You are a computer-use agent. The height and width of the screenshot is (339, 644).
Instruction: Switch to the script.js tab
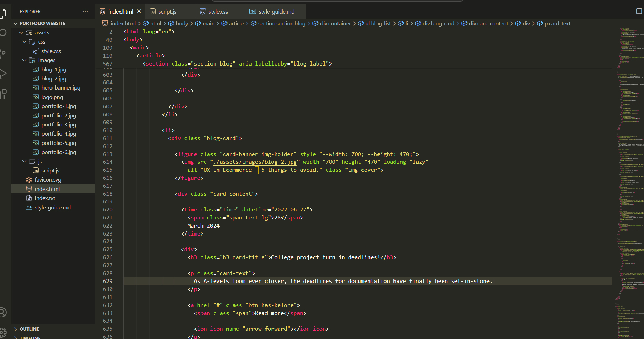click(170, 11)
